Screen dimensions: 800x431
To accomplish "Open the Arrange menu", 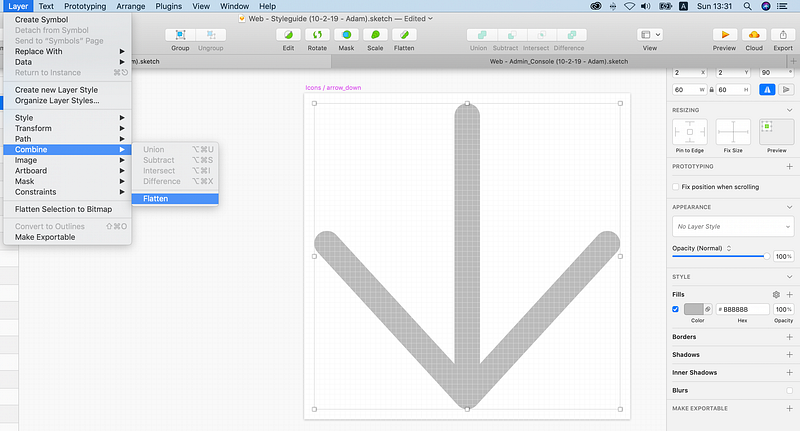I will tap(131, 6).
